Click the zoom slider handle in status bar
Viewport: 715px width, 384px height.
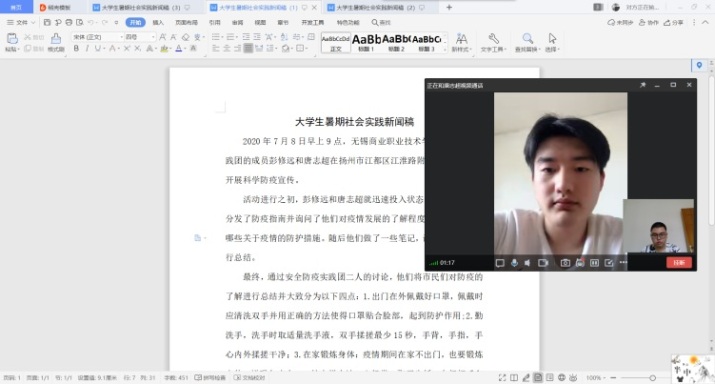coord(653,378)
